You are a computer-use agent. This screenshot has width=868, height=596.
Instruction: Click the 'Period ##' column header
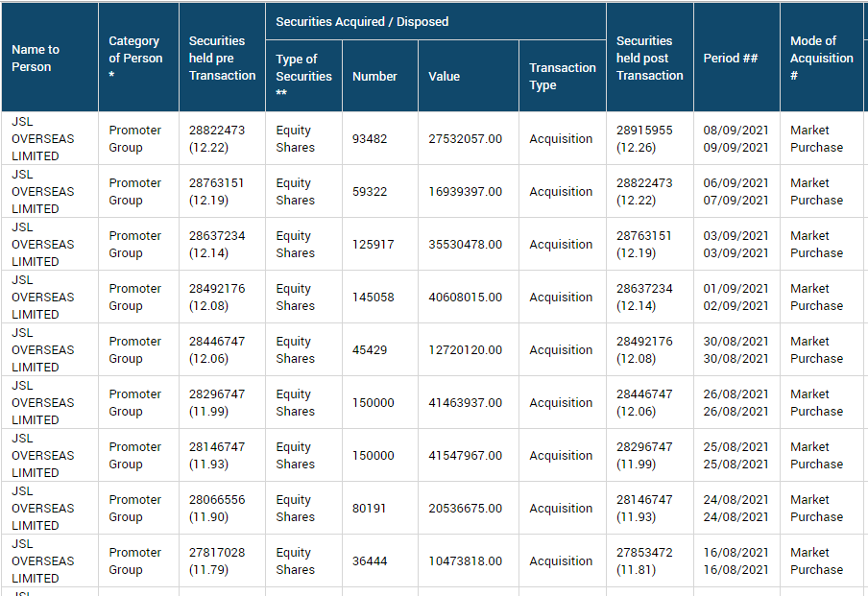[736, 58]
